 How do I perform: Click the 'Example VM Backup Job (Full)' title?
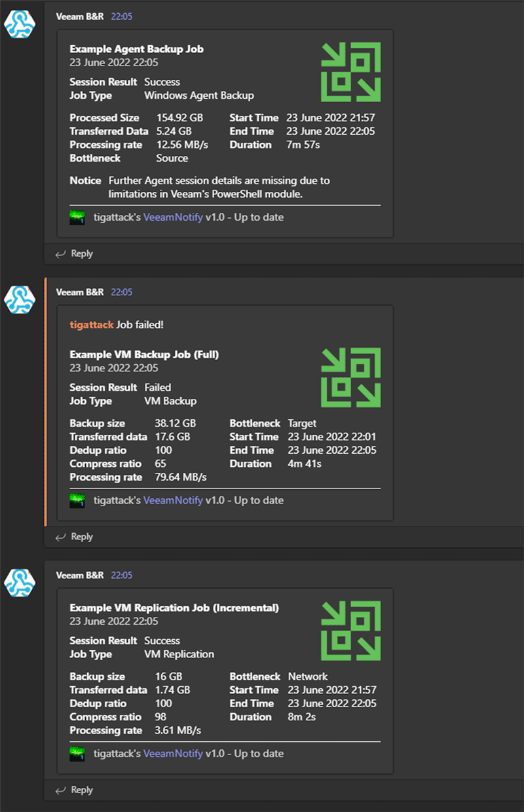(x=144, y=355)
